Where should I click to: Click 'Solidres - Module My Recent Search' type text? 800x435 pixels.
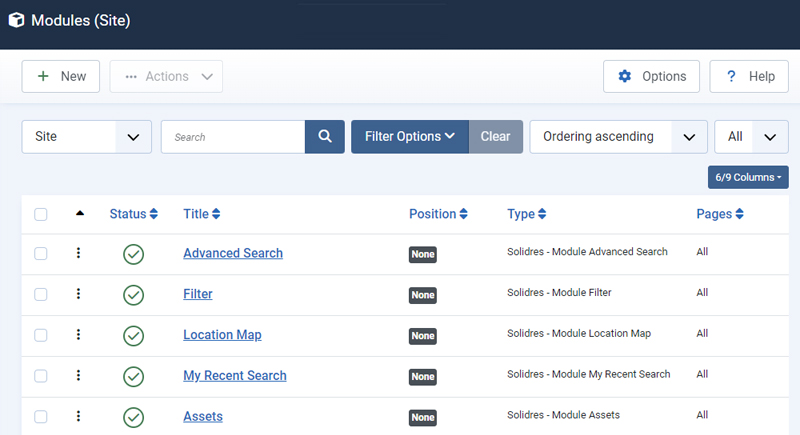[x=588, y=374]
